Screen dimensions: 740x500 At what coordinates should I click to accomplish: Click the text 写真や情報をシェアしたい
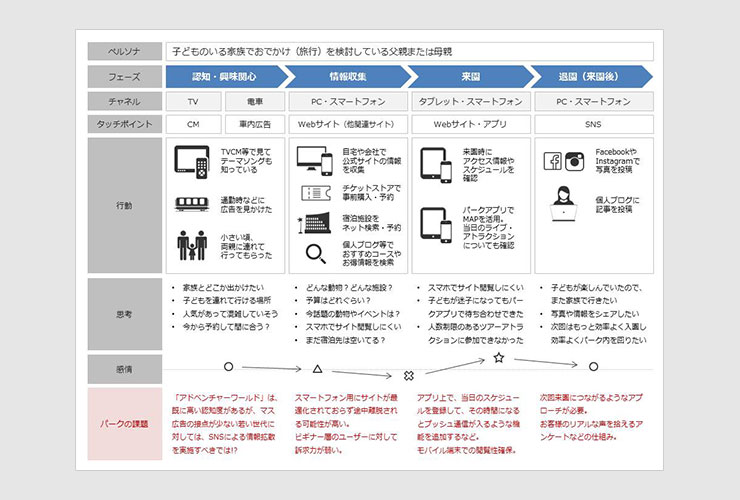pos(595,314)
